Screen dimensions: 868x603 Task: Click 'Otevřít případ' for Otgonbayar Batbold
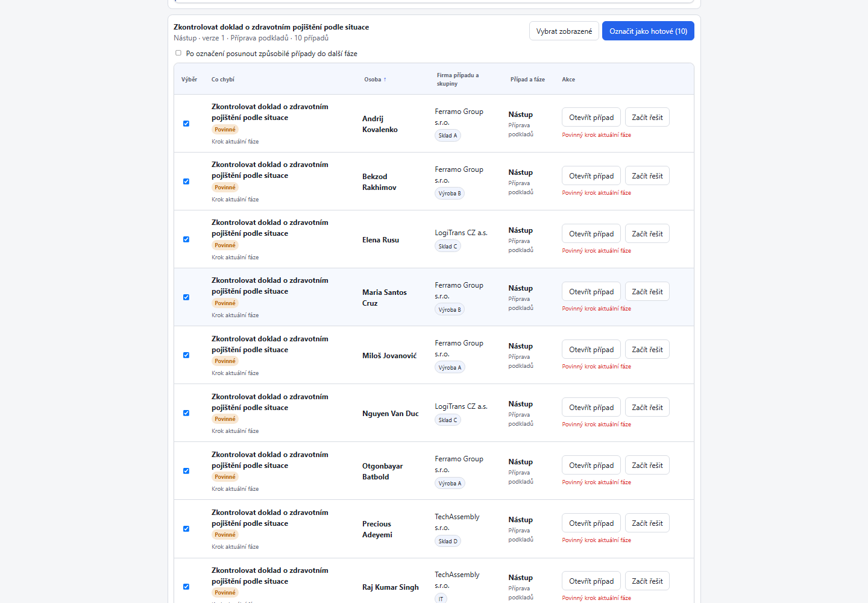(x=591, y=465)
